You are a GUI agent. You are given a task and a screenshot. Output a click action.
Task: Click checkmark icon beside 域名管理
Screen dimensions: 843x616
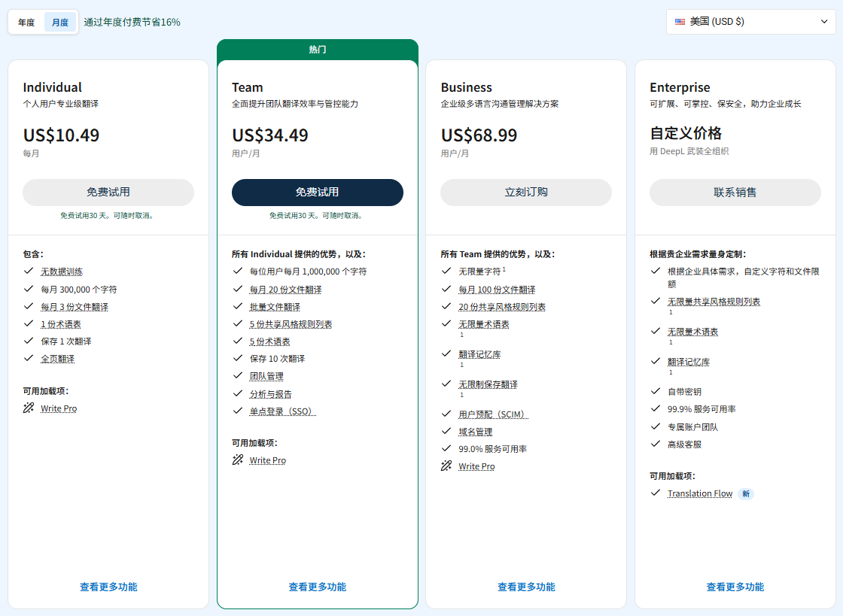click(446, 431)
